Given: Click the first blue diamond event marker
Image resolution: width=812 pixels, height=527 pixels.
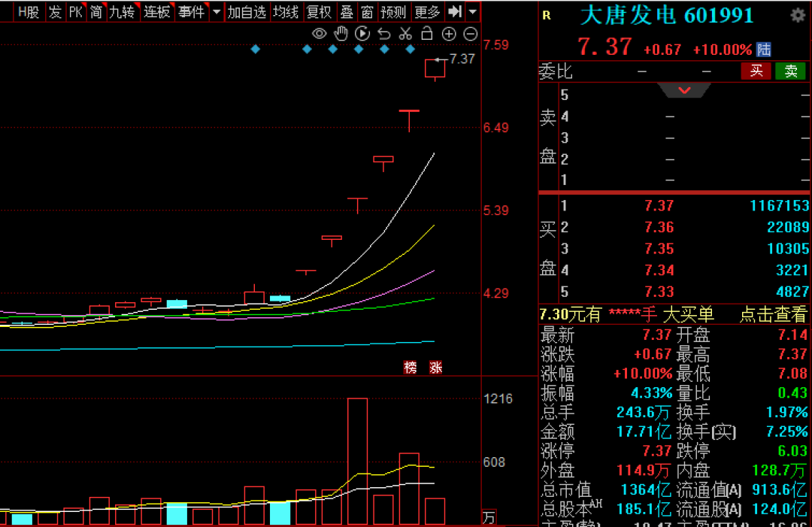Looking at the screenshot, I should pos(256,49).
